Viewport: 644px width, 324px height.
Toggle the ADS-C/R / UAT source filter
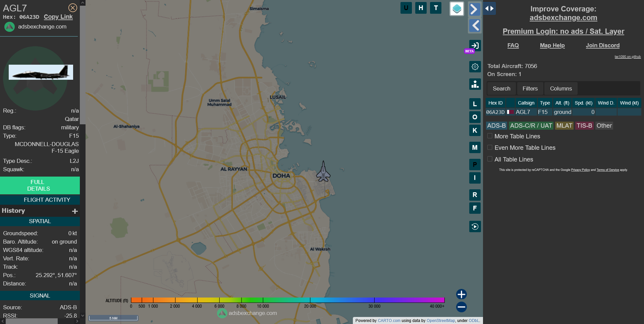click(x=531, y=126)
